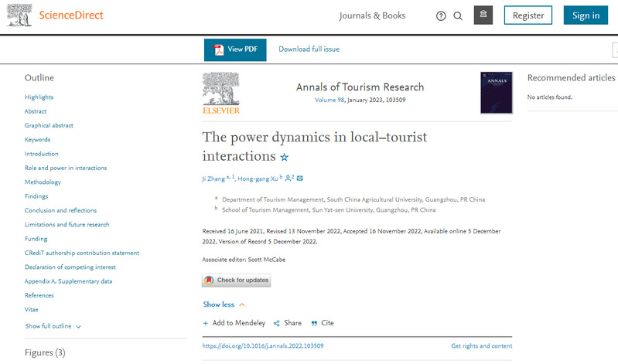618x364 pixels.
Task: Expand Show full outline
Action: point(53,326)
